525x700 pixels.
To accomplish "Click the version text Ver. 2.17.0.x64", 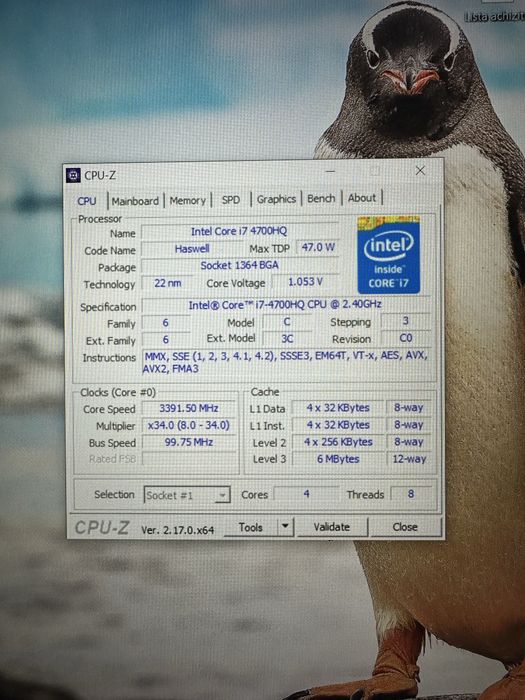I will coord(178,530).
